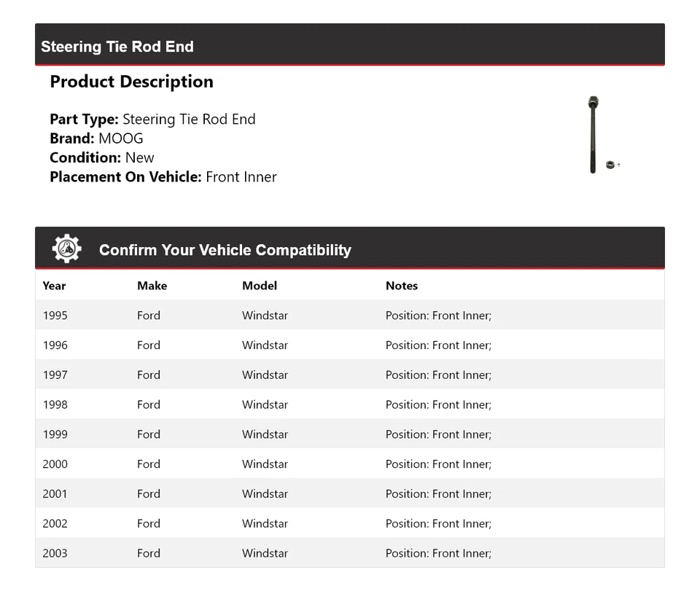Click the Notes column header
Image resolution: width=700 pixels, height=591 pixels.
point(402,286)
